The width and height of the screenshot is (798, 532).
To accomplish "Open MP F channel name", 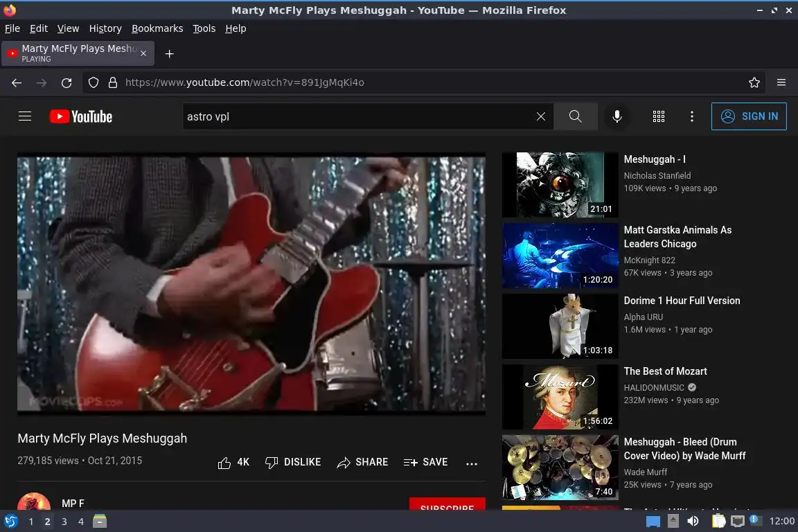I will point(73,504).
